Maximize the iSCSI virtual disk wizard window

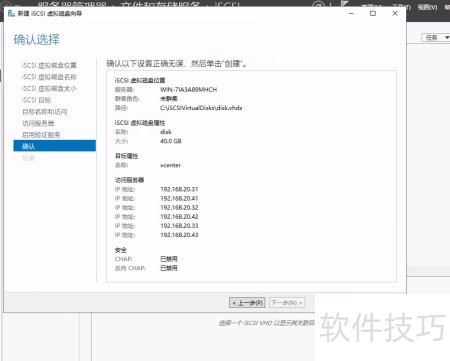(373, 13)
